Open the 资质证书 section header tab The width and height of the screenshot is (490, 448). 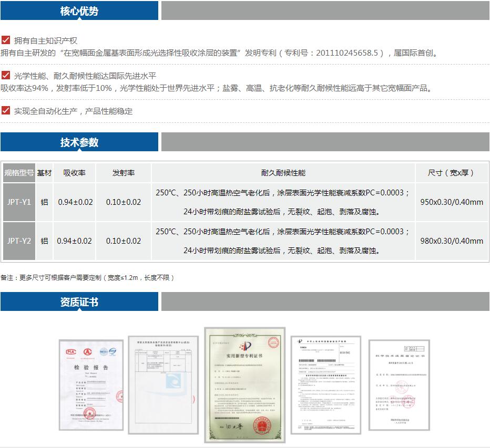pos(79,302)
